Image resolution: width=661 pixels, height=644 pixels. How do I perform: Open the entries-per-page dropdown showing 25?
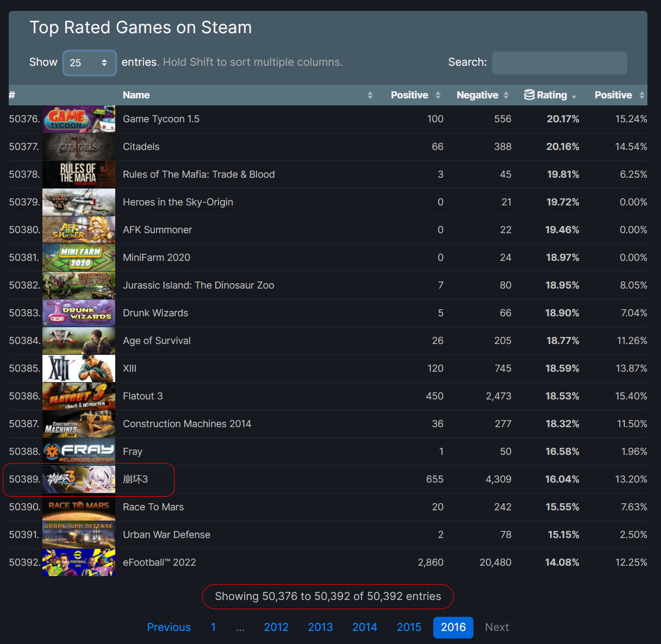89,63
